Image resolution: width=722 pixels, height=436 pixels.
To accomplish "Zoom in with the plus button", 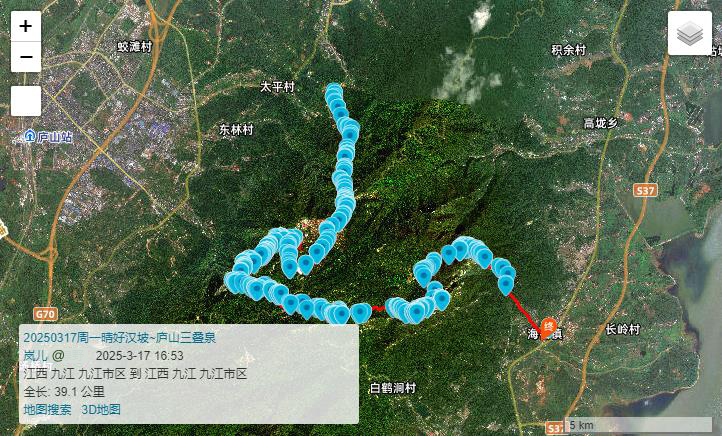I will pyautogui.click(x=26, y=26).
